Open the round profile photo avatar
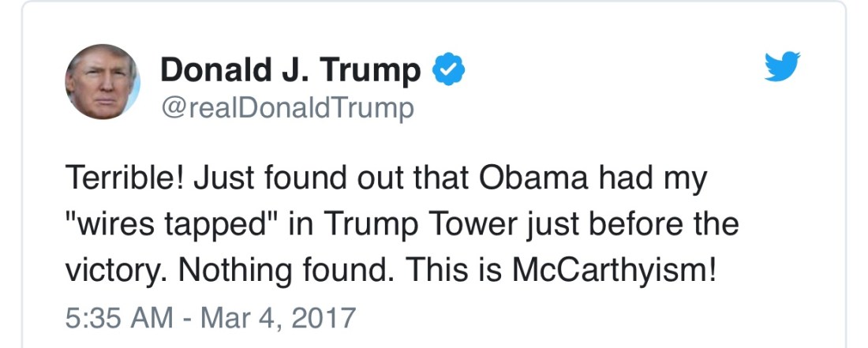The image size is (868, 348). point(103,81)
